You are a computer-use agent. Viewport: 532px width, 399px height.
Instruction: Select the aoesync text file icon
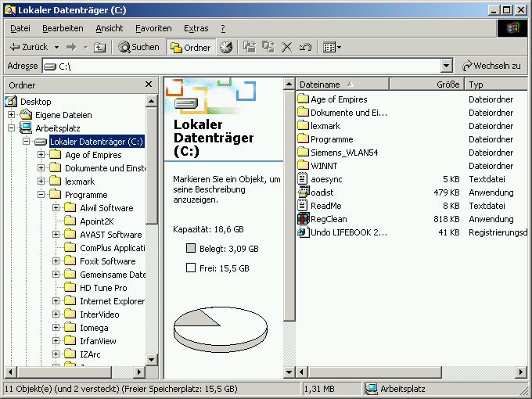point(302,179)
